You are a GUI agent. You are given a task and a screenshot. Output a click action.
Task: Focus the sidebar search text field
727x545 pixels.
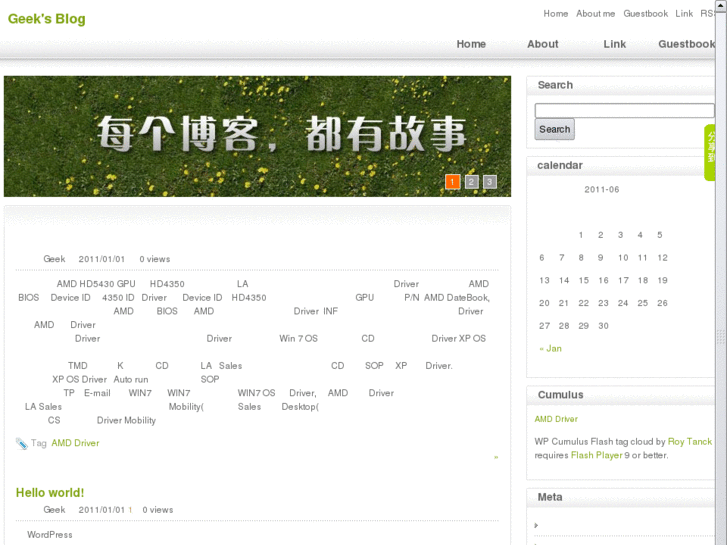point(624,110)
